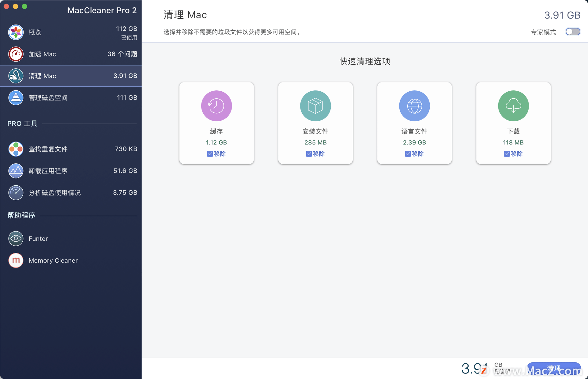Viewport: 588px width, 379px height.
Task: Click the 51.6 GB uninstall apps value
Action: [125, 171]
